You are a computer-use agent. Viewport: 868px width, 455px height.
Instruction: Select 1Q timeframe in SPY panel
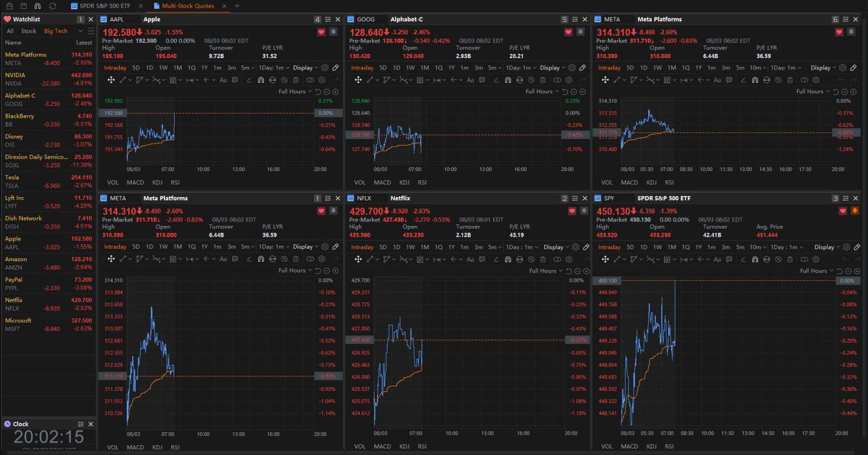[x=686, y=247]
